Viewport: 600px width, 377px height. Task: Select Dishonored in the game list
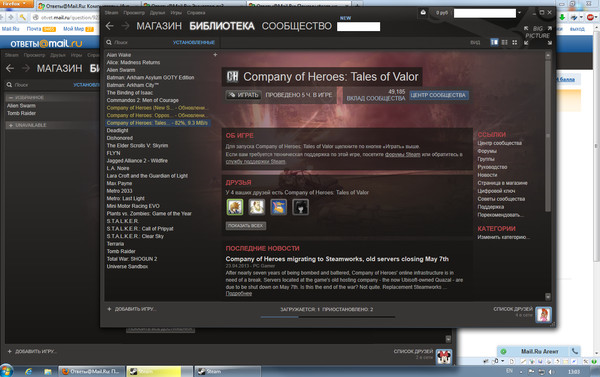(120, 138)
